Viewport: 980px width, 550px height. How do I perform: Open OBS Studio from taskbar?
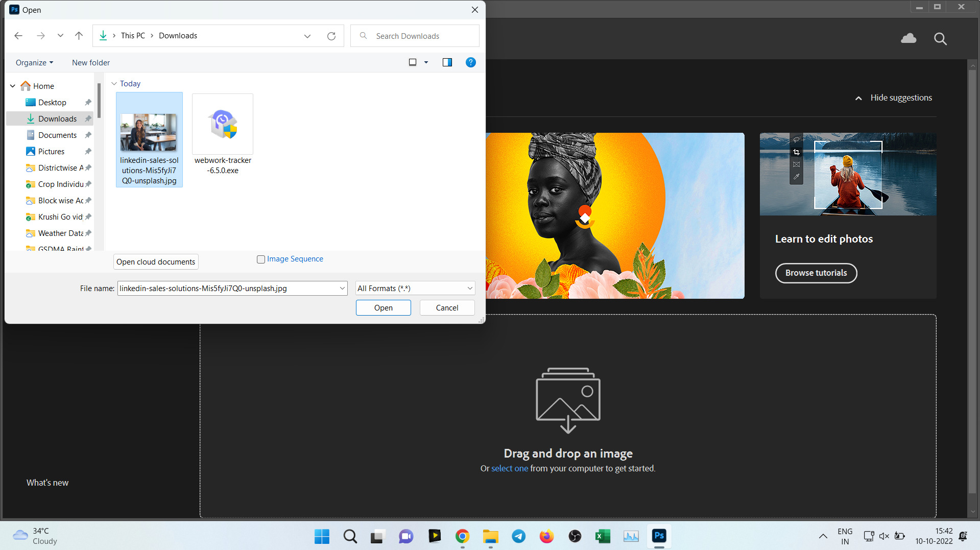pos(575,536)
